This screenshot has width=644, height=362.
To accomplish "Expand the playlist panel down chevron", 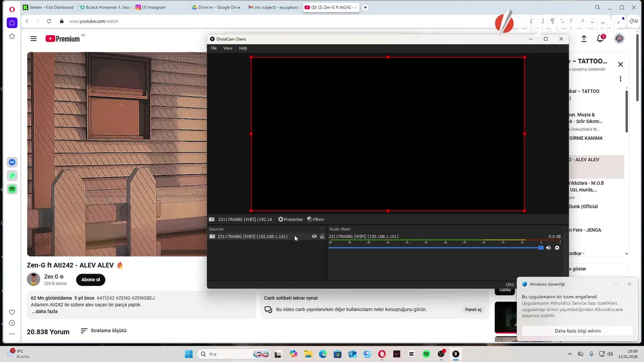I will [x=626, y=254].
